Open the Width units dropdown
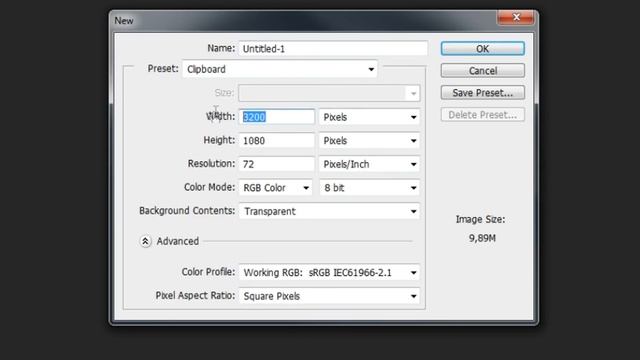Screen dimensions: 640x360 [369, 117]
